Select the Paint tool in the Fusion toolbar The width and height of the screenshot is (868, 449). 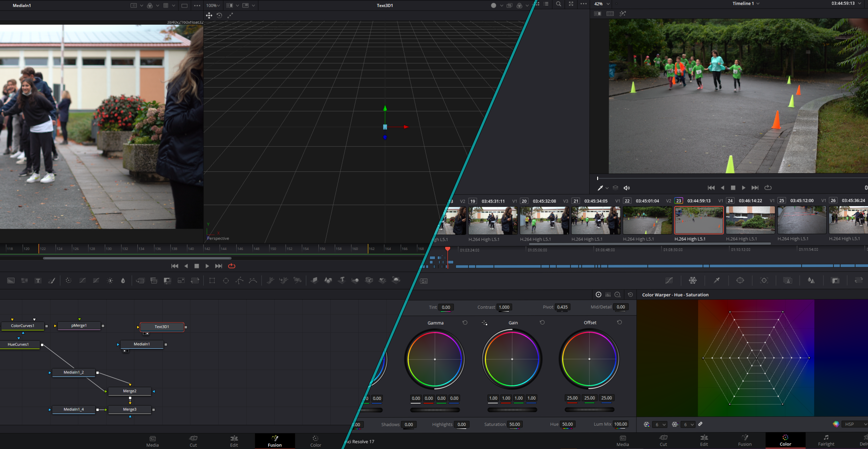pyautogui.click(x=52, y=281)
